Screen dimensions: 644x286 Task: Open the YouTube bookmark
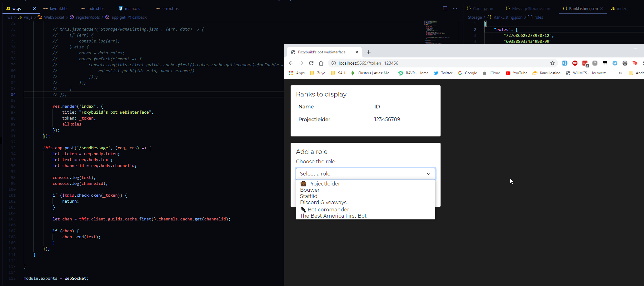click(517, 73)
